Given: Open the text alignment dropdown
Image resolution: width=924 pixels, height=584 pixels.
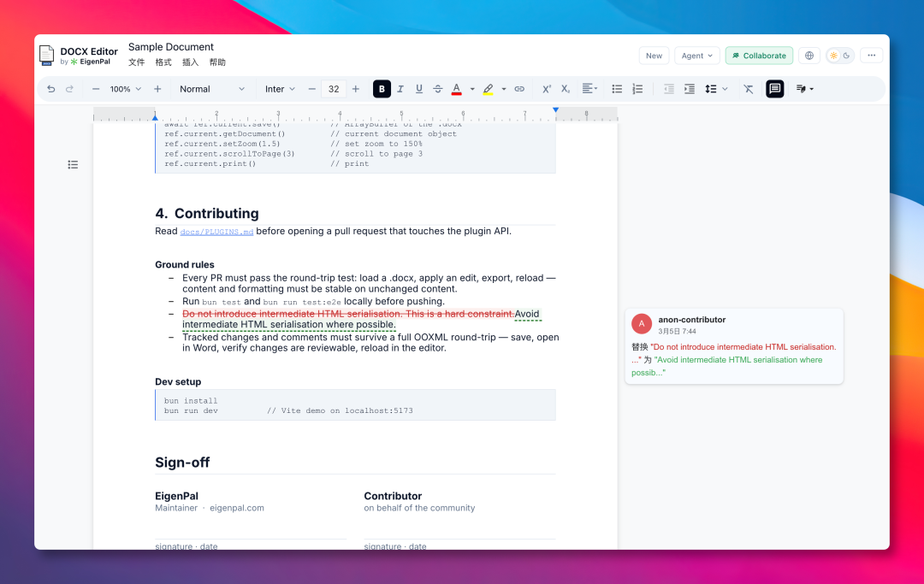Looking at the screenshot, I should [589, 89].
